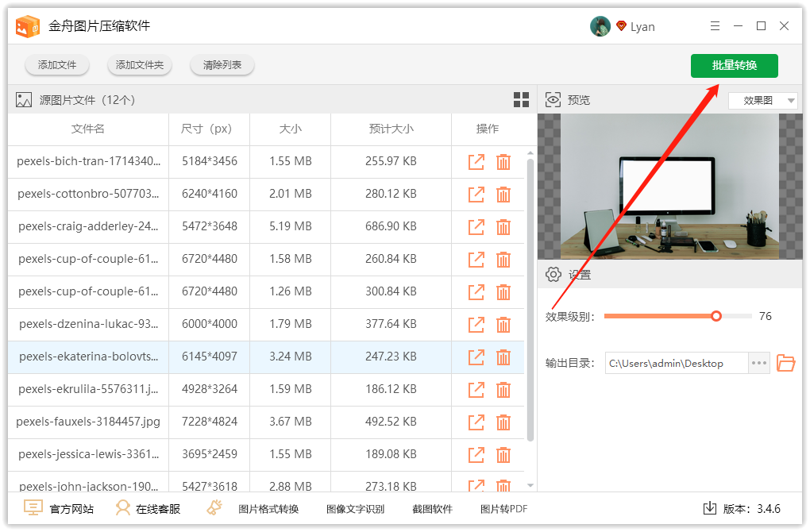The width and height of the screenshot is (810, 532).
Task: Open the output directory folder icon
Action: (786, 363)
